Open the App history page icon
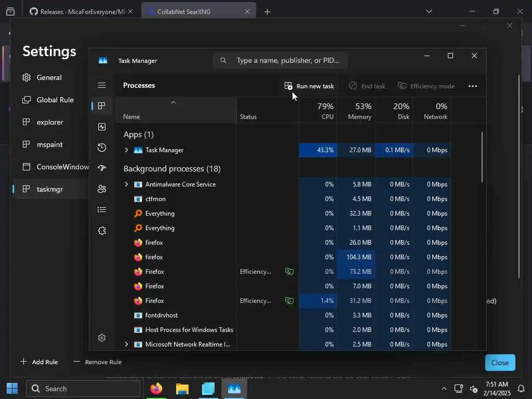 pos(102,148)
